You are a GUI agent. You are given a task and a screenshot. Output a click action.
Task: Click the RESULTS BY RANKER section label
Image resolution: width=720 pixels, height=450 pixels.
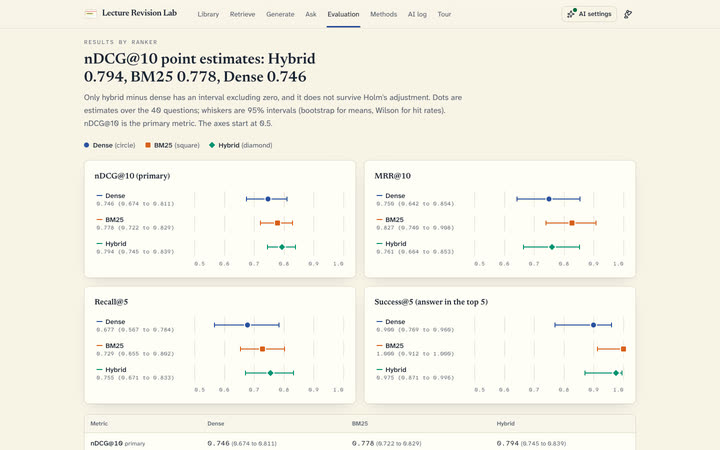pyautogui.click(x=121, y=42)
